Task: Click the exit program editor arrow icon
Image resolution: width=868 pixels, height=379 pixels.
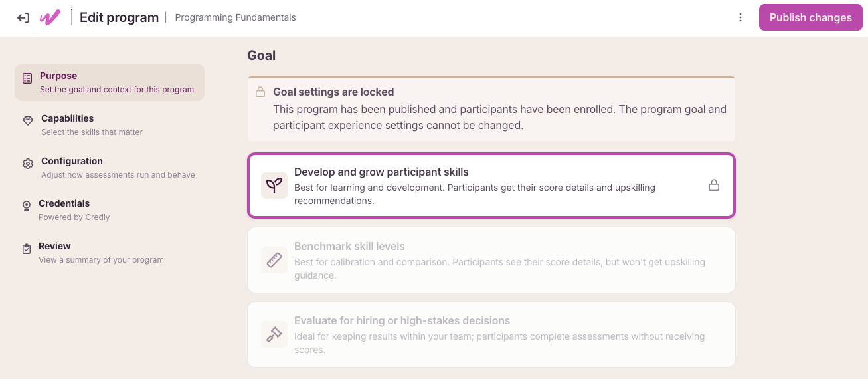Action: 23,18
